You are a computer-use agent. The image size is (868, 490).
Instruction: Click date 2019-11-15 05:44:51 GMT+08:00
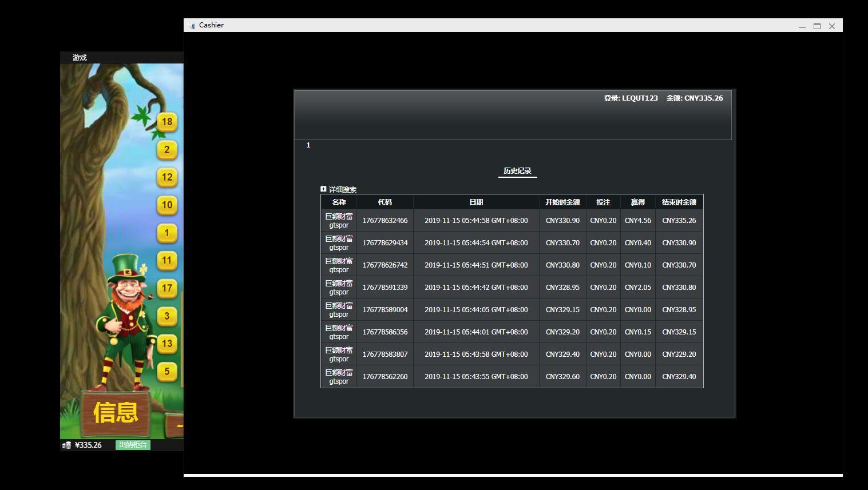pyautogui.click(x=476, y=265)
